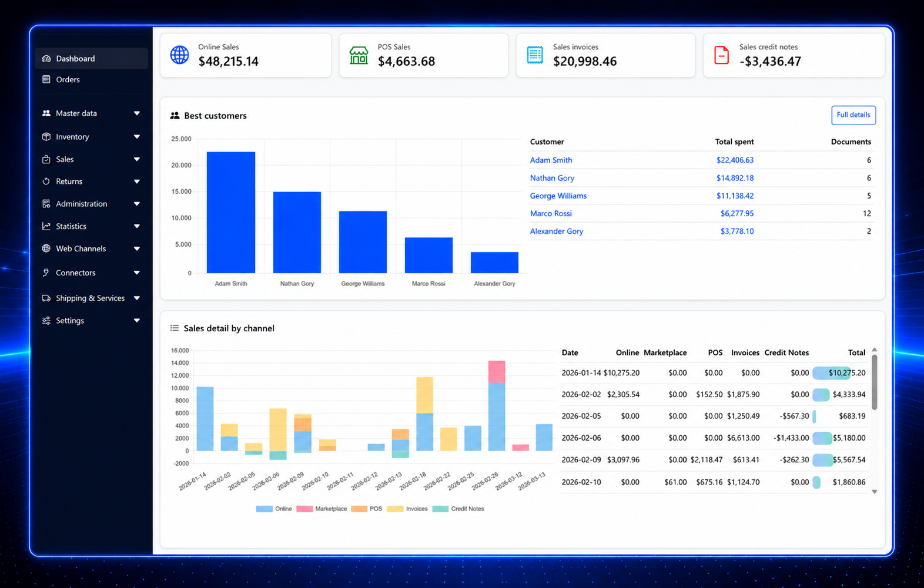Click the Web Channels globe icon in sidebar
The width and height of the screenshot is (924, 588).
46,248
